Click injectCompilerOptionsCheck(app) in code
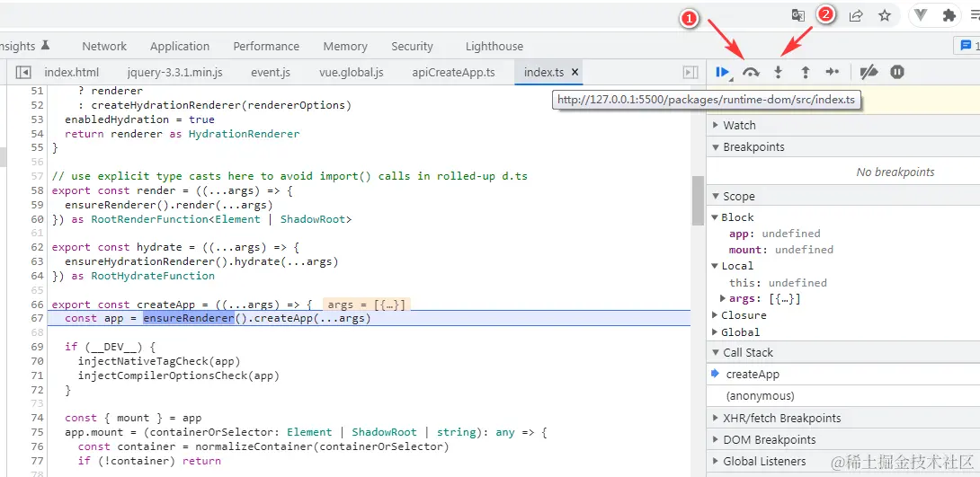 pos(179,375)
